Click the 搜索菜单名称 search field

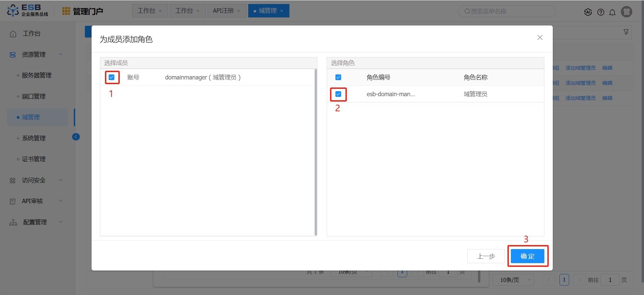tap(506, 11)
